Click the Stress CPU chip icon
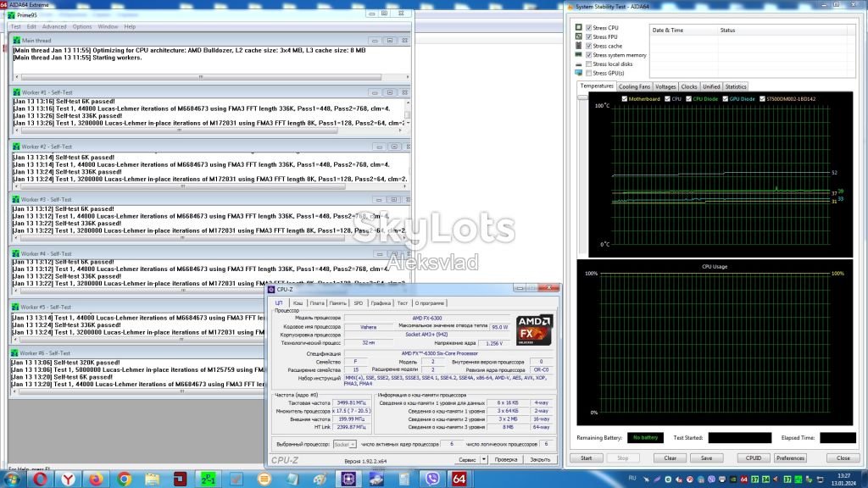Image resolution: width=868 pixels, height=488 pixels. 578,27
